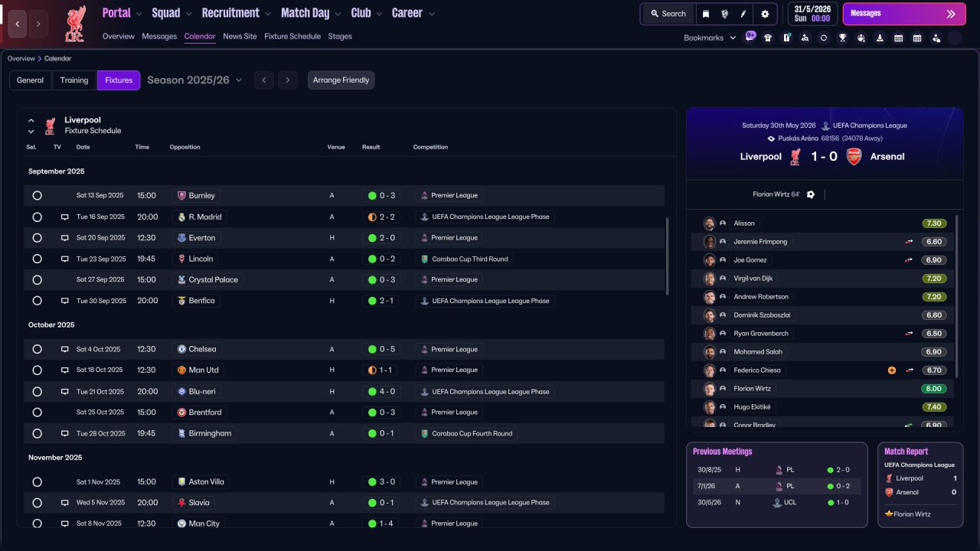Switch to the General calendar tab

click(x=31, y=80)
